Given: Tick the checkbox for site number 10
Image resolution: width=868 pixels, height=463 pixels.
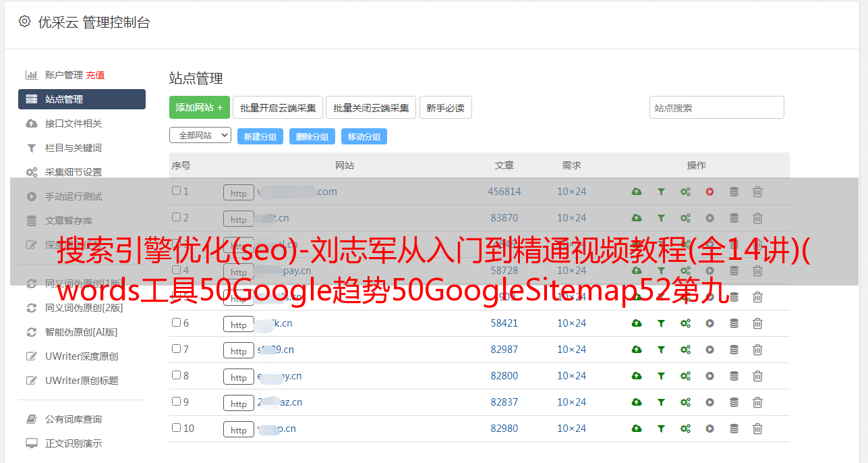Looking at the screenshot, I should coord(176,428).
